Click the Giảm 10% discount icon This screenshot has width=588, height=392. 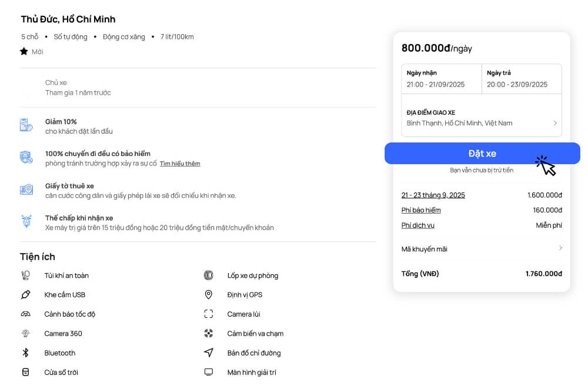pyautogui.click(x=26, y=125)
